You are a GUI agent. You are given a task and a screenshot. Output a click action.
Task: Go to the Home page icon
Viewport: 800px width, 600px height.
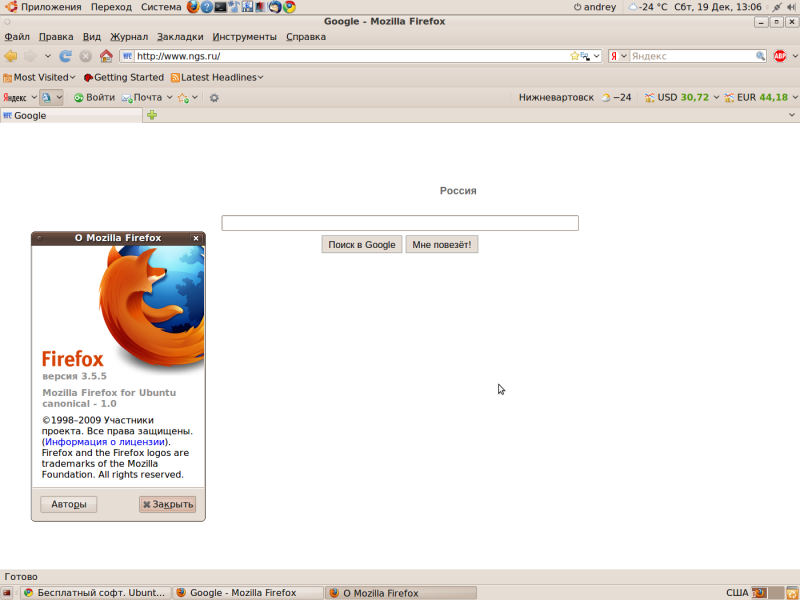point(106,56)
